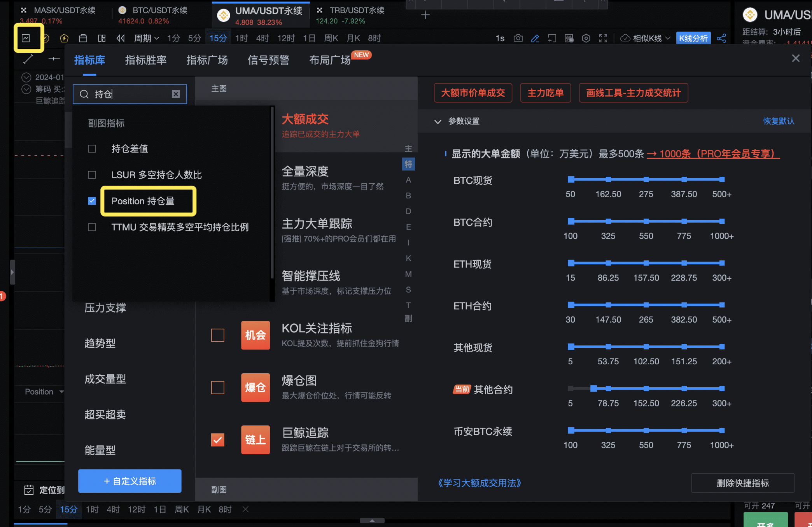Clear the search field with the X icon
The image size is (812, 527).
[x=176, y=94]
